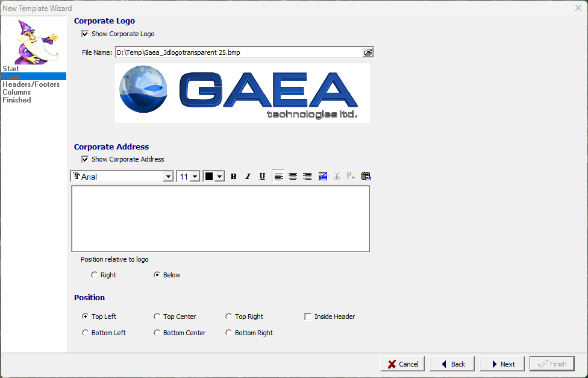The image size is (588, 378).
Task: Enable the Inside Header checkbox
Action: click(x=308, y=317)
